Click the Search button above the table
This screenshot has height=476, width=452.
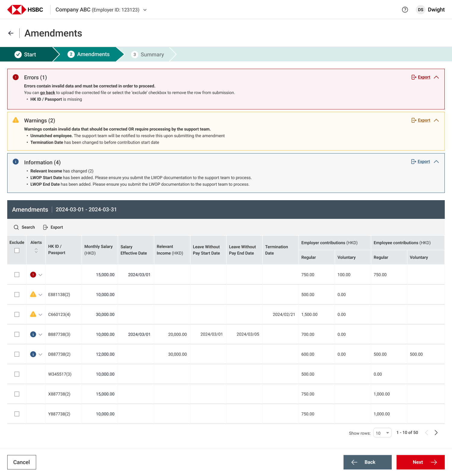click(24, 227)
